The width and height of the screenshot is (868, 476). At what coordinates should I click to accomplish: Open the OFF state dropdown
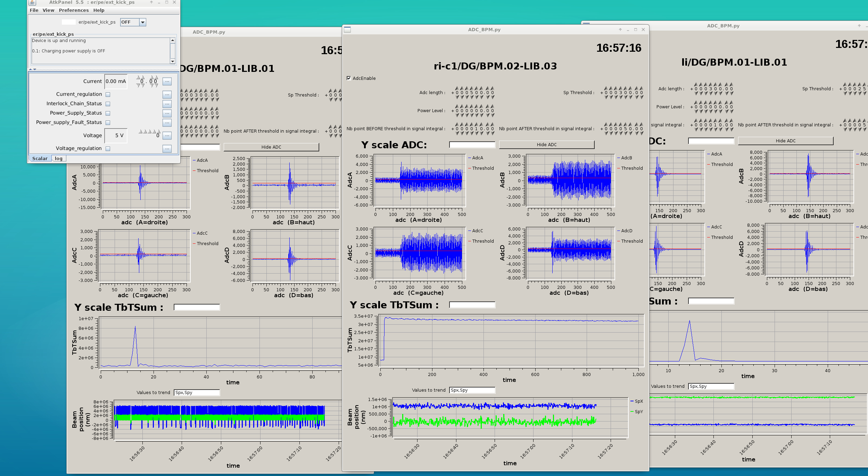(142, 22)
